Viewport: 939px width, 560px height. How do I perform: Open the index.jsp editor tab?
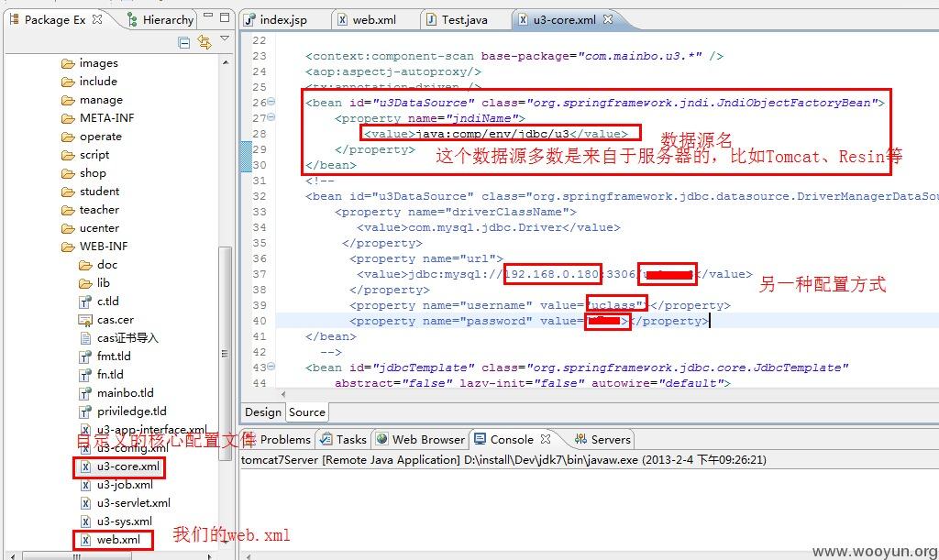click(x=275, y=20)
